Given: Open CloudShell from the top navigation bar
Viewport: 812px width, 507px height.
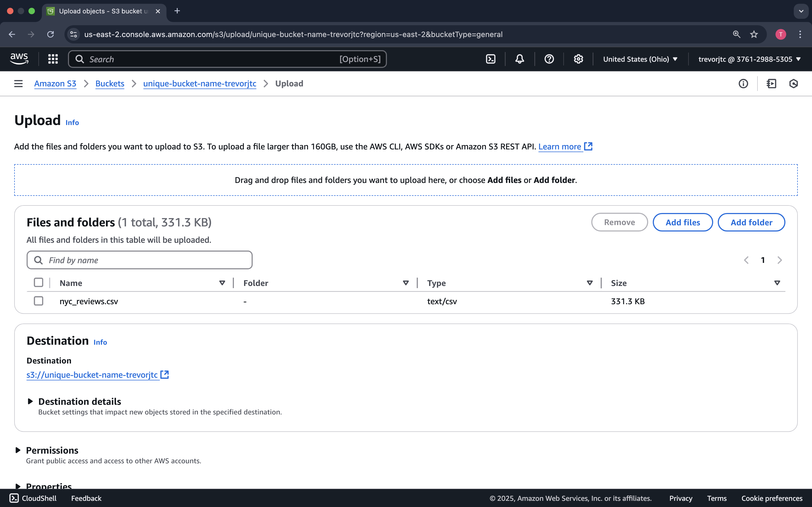Looking at the screenshot, I should click(x=490, y=59).
